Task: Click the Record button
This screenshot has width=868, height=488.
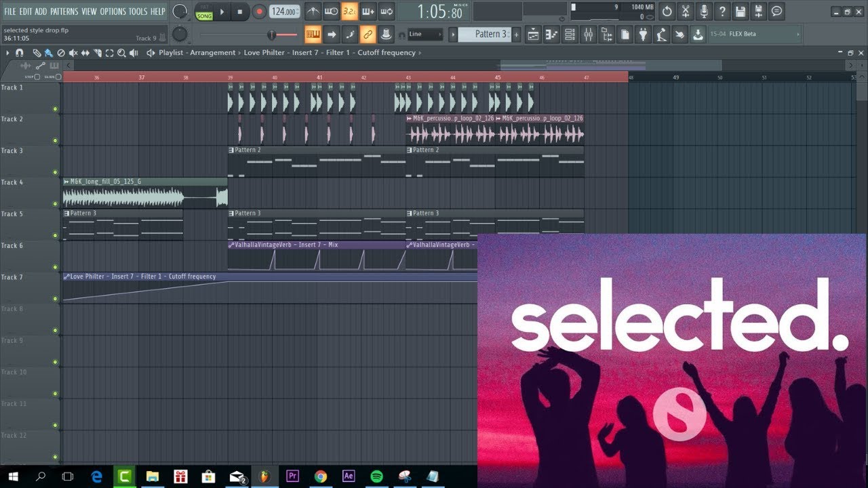Action: [259, 12]
